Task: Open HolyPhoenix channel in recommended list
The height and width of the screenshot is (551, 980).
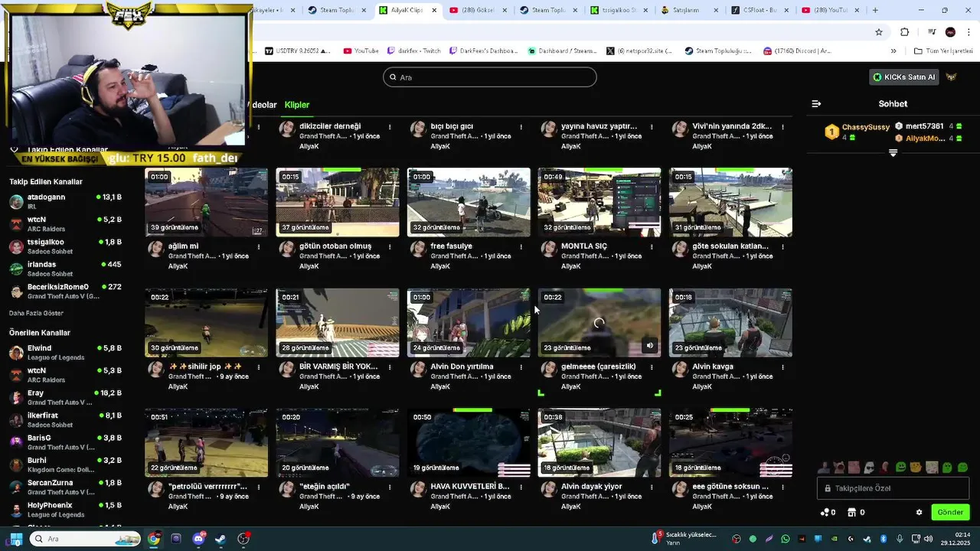Action: pos(65,509)
